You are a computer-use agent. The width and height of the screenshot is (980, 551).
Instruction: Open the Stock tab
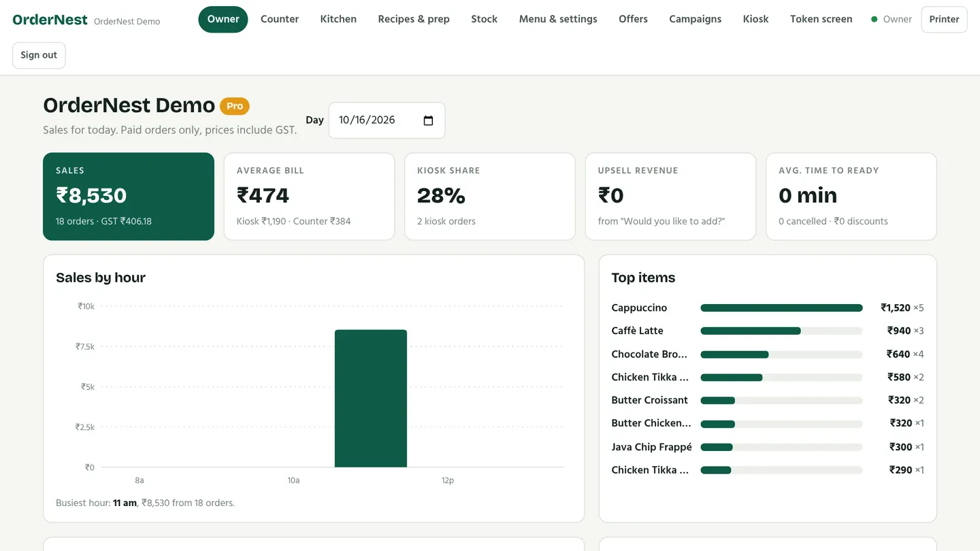[484, 19]
